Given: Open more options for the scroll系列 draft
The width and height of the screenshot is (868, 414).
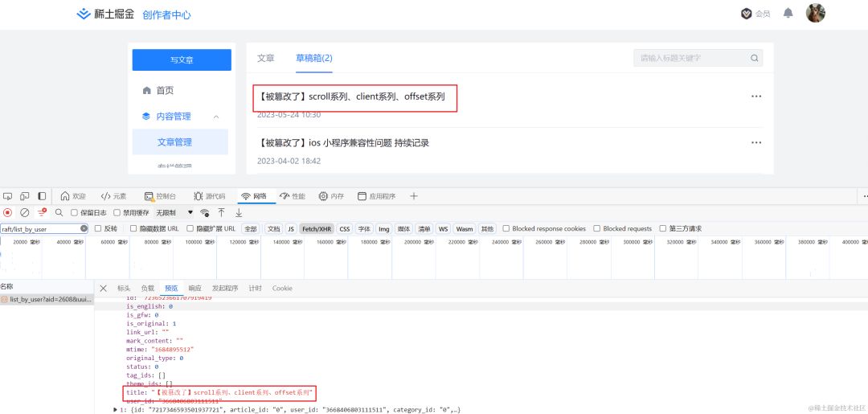Looking at the screenshot, I should click(x=755, y=96).
